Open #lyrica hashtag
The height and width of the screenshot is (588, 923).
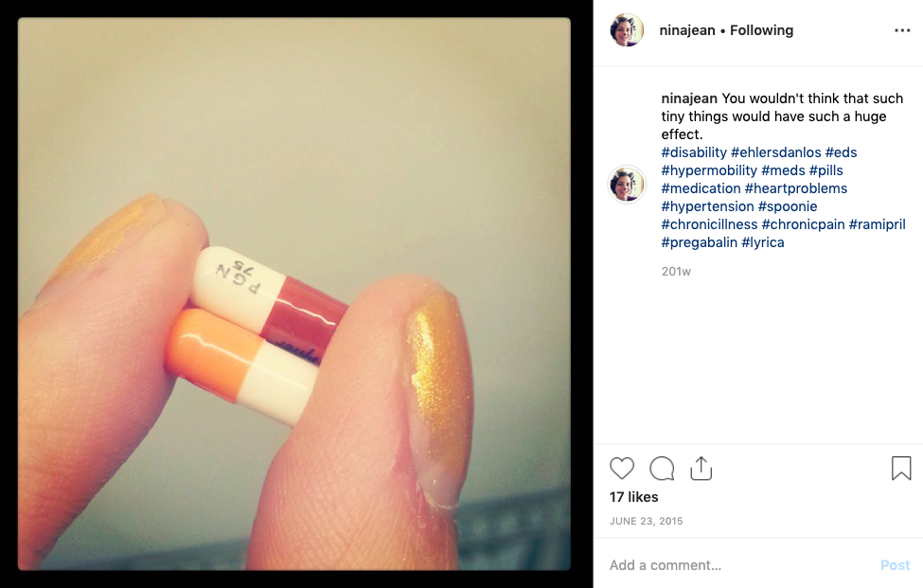point(763,242)
